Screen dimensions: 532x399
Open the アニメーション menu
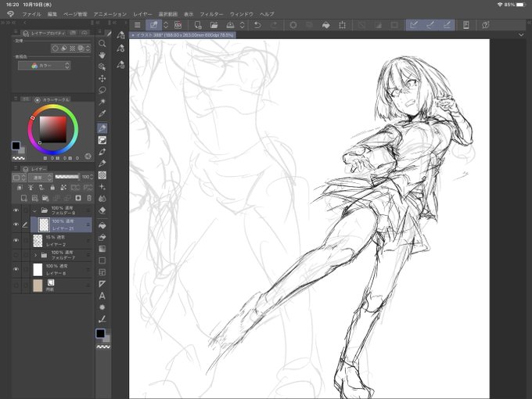click(x=110, y=14)
